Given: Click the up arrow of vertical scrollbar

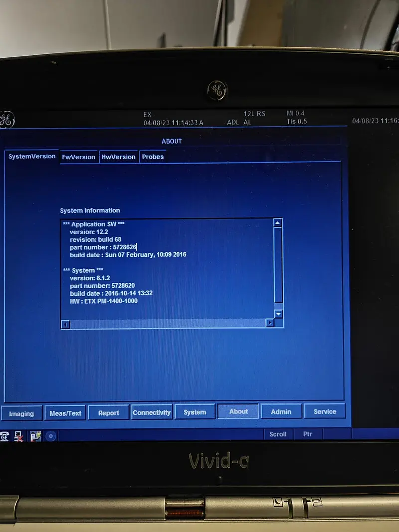Looking at the screenshot, I should pos(277,223).
